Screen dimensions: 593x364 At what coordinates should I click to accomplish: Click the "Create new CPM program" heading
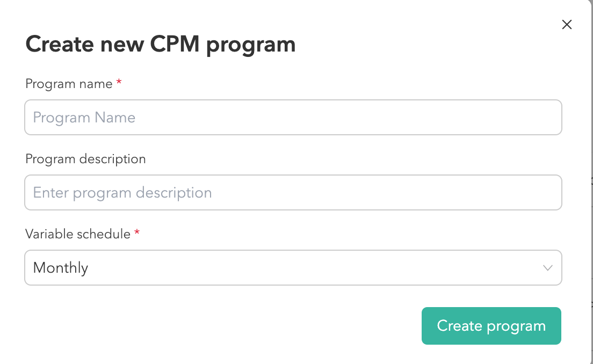pyautogui.click(x=160, y=45)
